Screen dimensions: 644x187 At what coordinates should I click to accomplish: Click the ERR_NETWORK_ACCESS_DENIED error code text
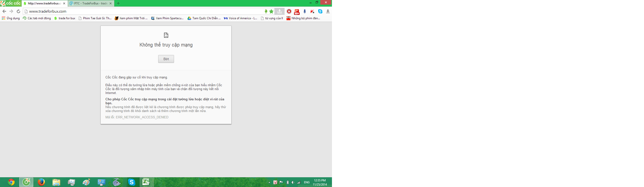tap(142, 117)
